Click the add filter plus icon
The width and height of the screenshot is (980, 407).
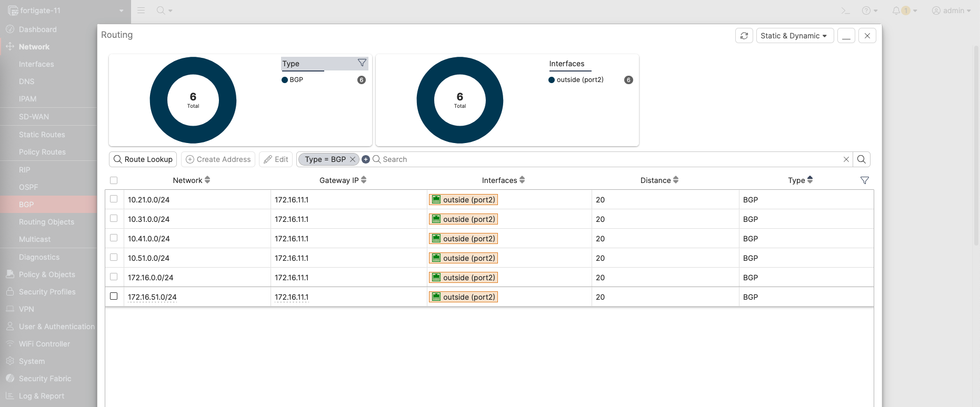tap(366, 159)
